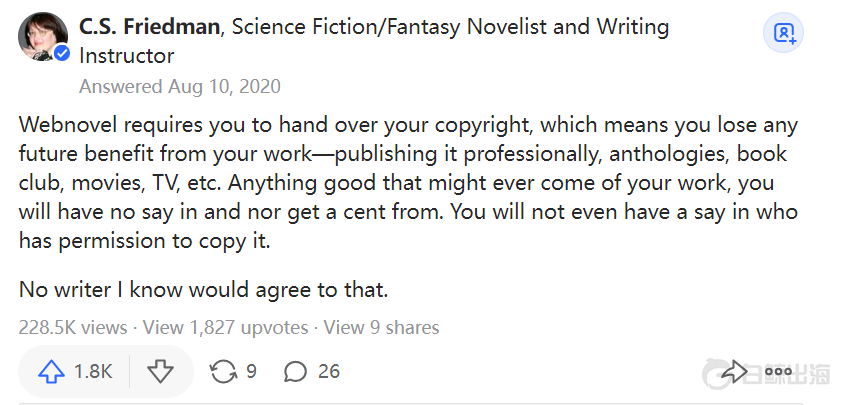Viewport: 845px width, 405px height.
Task: Click the follow person icon button
Action: (x=784, y=33)
